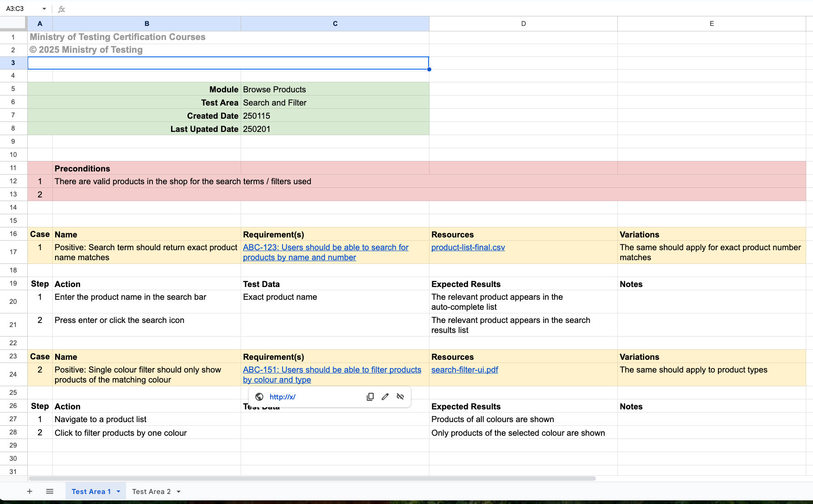This screenshot has width=813, height=504.
Task: Click the fx formula icon
Action: 61,9
